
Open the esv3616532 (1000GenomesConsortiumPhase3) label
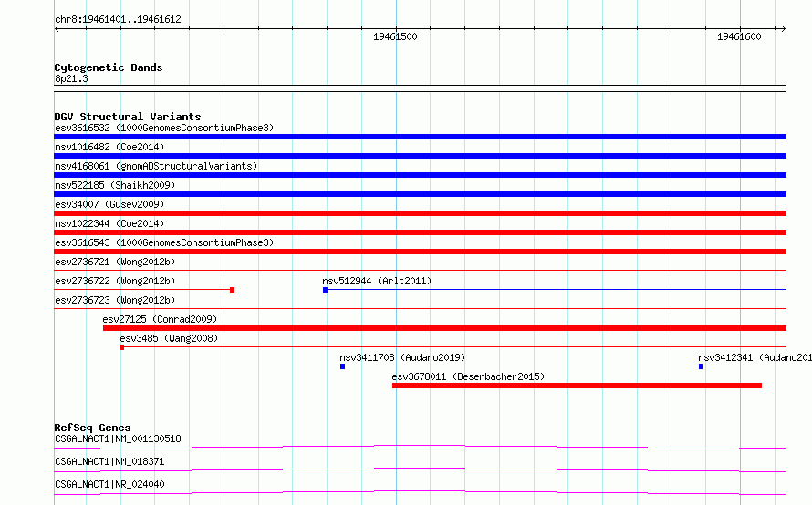click(x=164, y=128)
